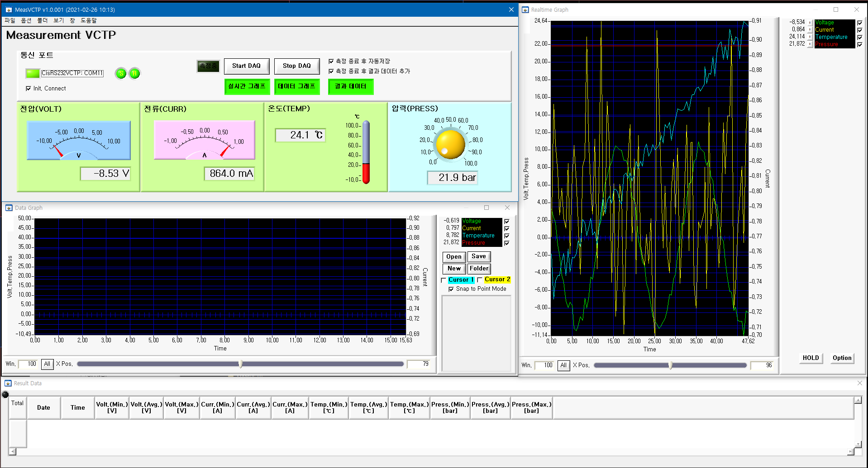Viewport: 868px width, 468px height.
Task: Click the Date column header
Action: point(43,407)
